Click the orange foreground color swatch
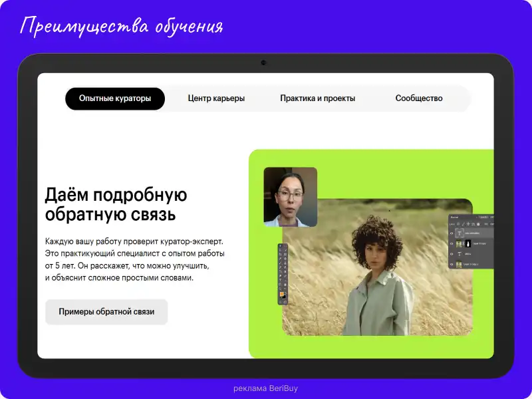 click(x=282, y=294)
